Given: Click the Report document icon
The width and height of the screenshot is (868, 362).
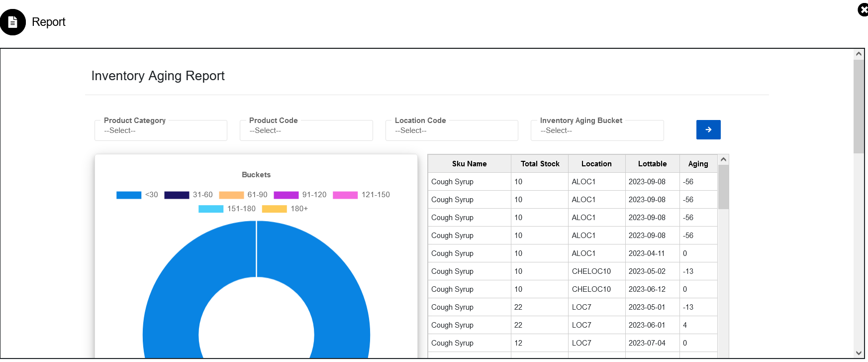Looking at the screenshot, I should click(13, 22).
